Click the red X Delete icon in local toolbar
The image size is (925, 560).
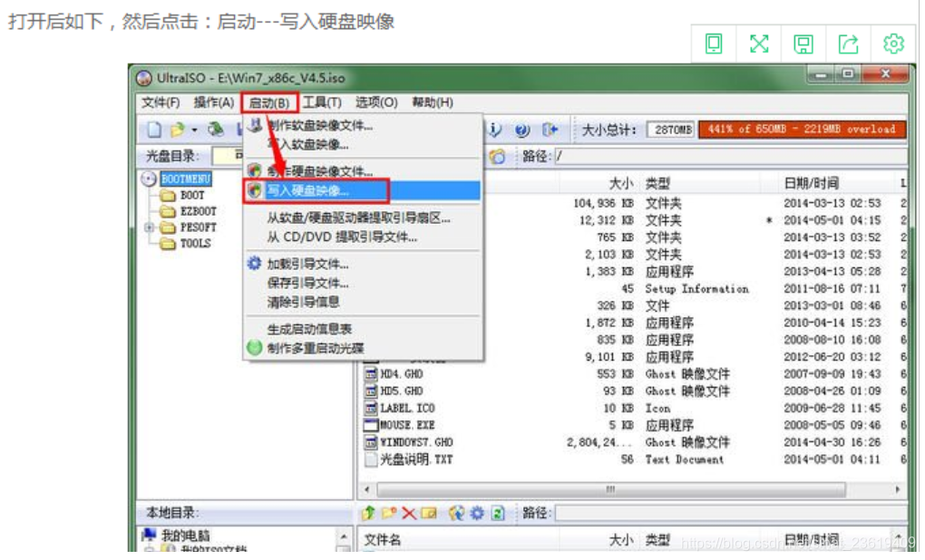pyautogui.click(x=409, y=514)
